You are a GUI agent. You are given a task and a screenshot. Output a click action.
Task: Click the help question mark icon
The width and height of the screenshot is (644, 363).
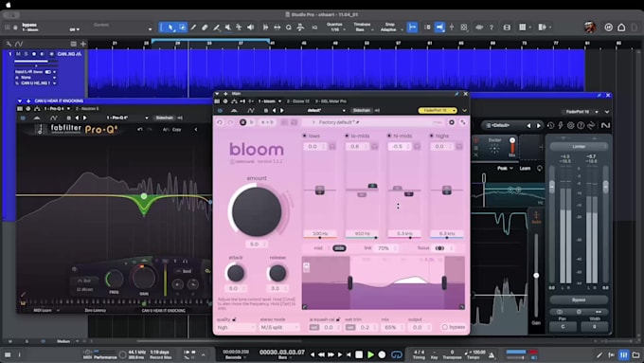click(492, 27)
